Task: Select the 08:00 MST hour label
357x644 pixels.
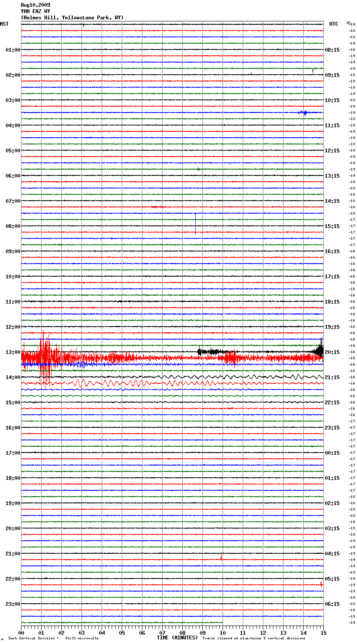Action: click(x=13, y=226)
